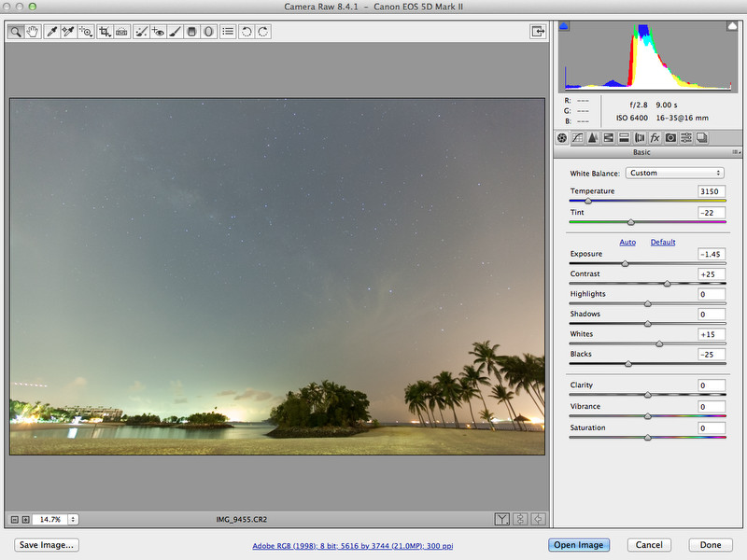This screenshot has width=747, height=560.
Task: Open the Lens Corrections panel tab
Action: tap(640, 137)
